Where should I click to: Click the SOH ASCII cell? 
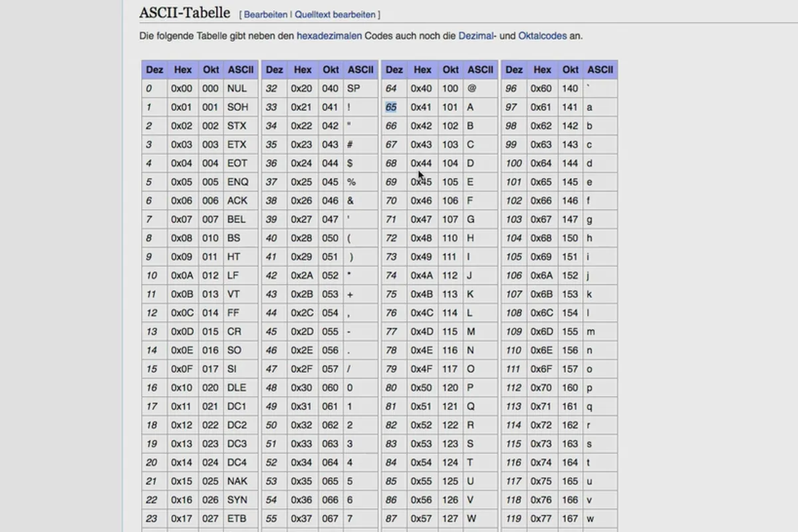click(x=241, y=107)
